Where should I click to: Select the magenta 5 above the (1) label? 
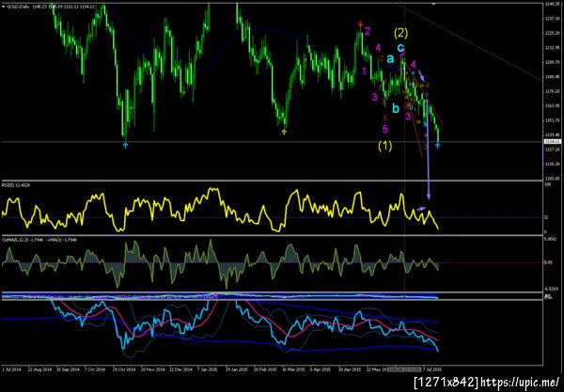[384, 129]
